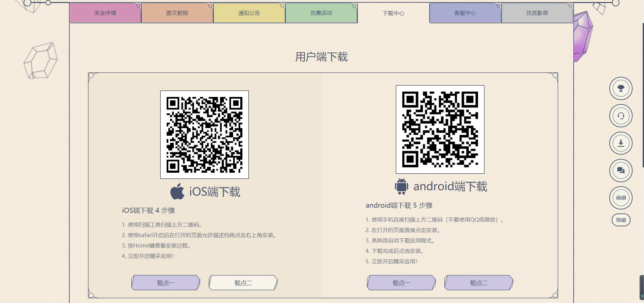The image size is (644, 303).
Task: Click the step 在打开的页面直接点击安装
Action: click(x=403, y=230)
